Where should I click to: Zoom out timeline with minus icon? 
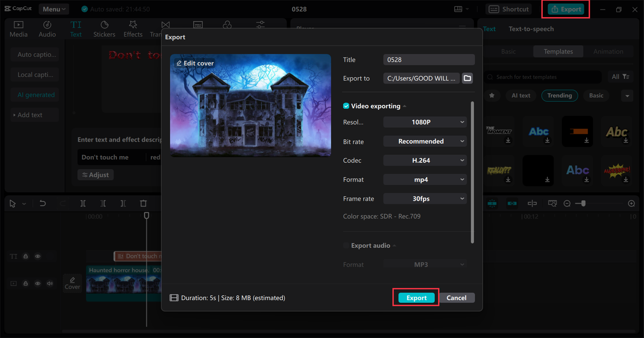[567, 204]
